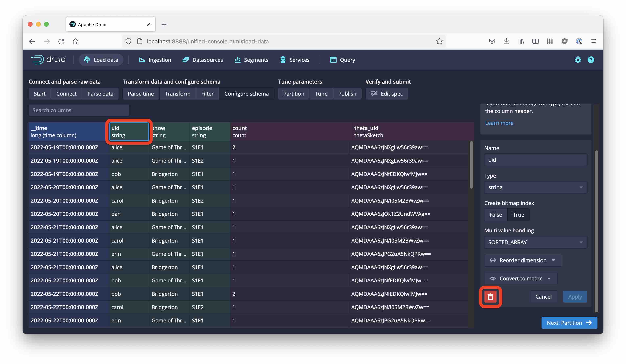This screenshot has width=626, height=364.
Task: Reload the page in browser toolbar
Action: click(61, 41)
